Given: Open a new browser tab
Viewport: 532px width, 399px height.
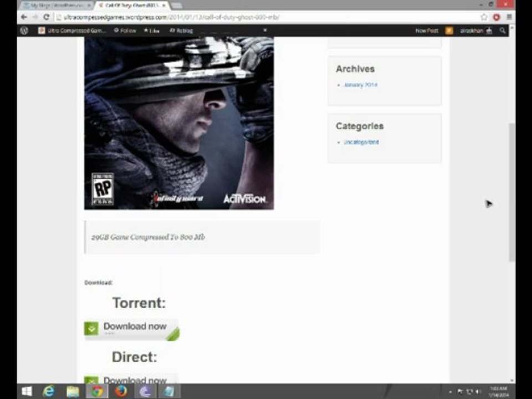Looking at the screenshot, I should click(x=176, y=6).
